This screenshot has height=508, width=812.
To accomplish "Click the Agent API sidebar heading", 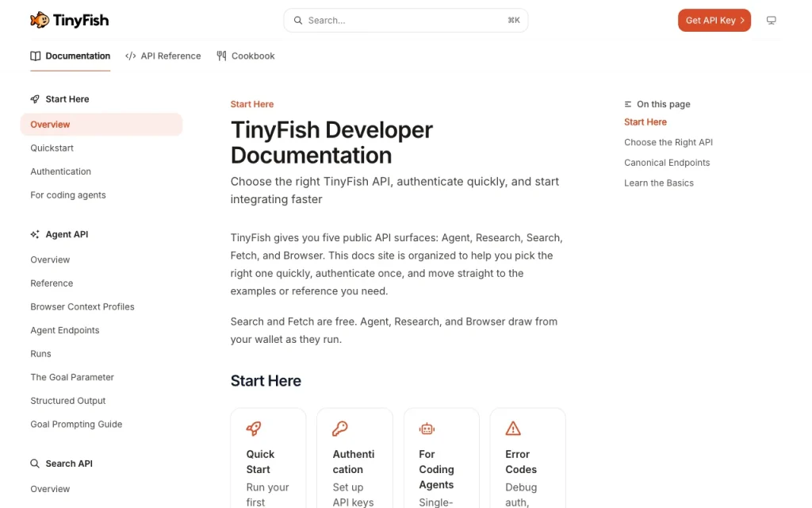I will [x=67, y=234].
